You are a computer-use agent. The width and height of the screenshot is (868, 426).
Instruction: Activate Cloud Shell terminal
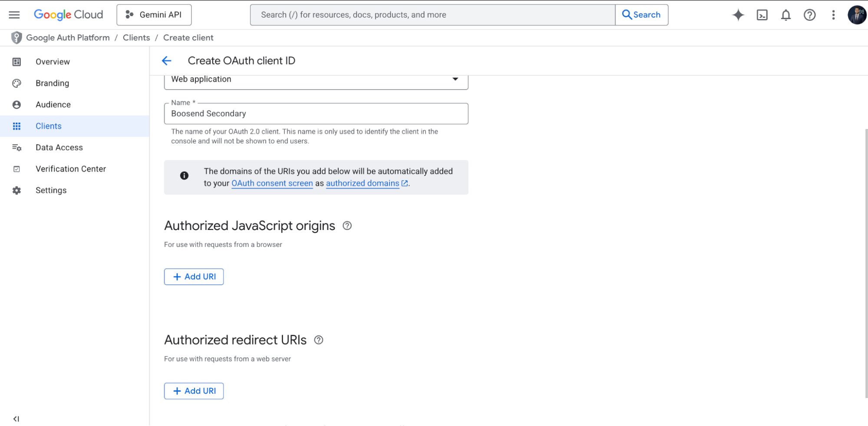pyautogui.click(x=762, y=14)
